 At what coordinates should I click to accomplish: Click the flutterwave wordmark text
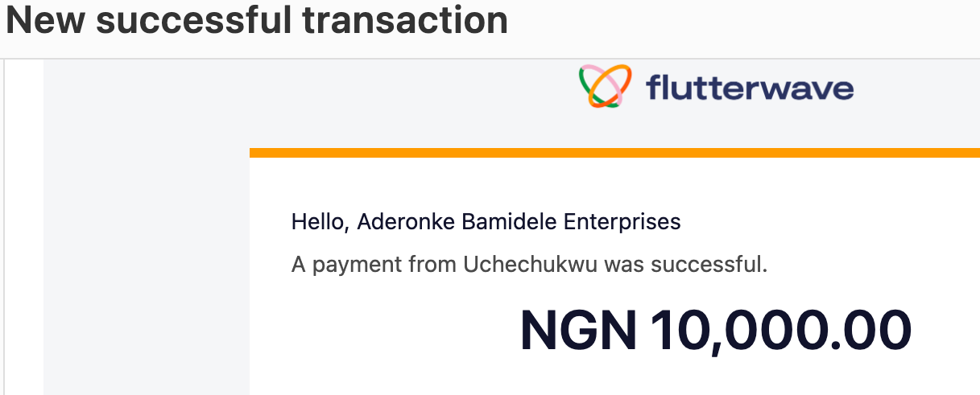click(749, 87)
